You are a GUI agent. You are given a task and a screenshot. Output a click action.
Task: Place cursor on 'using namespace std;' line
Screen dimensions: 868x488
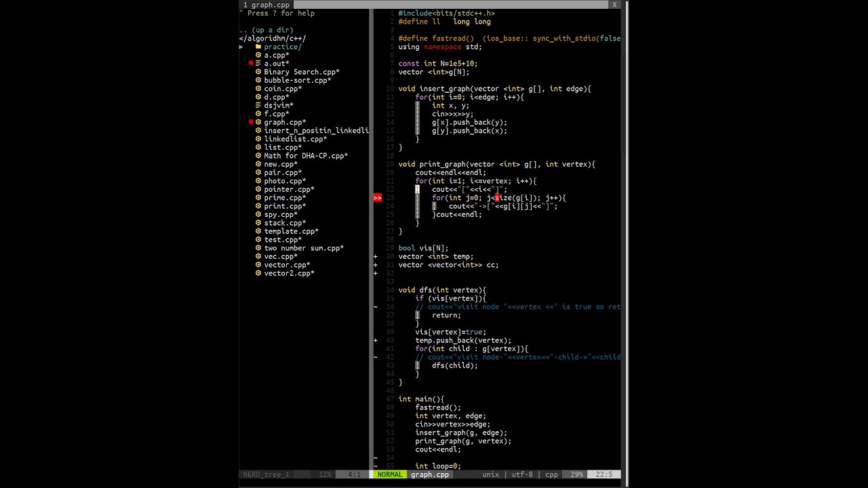tap(440, 47)
